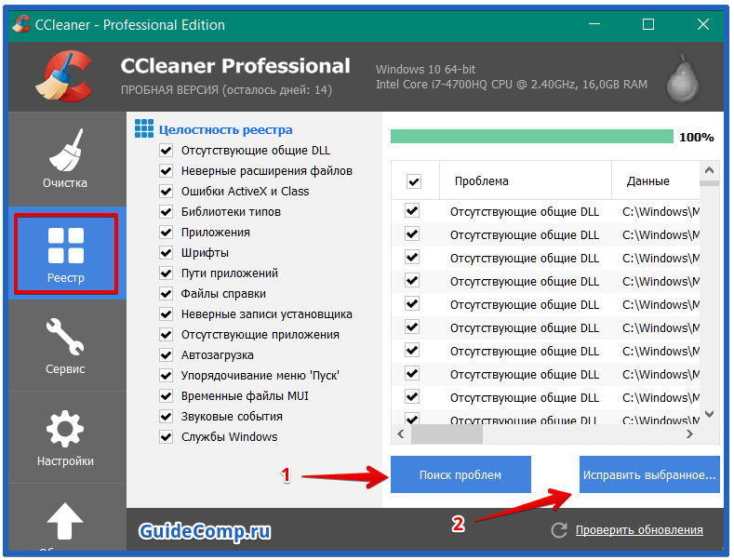This screenshot has height=560, width=734.
Task: Click horizontal scrollbar left arrow
Action: 401,434
